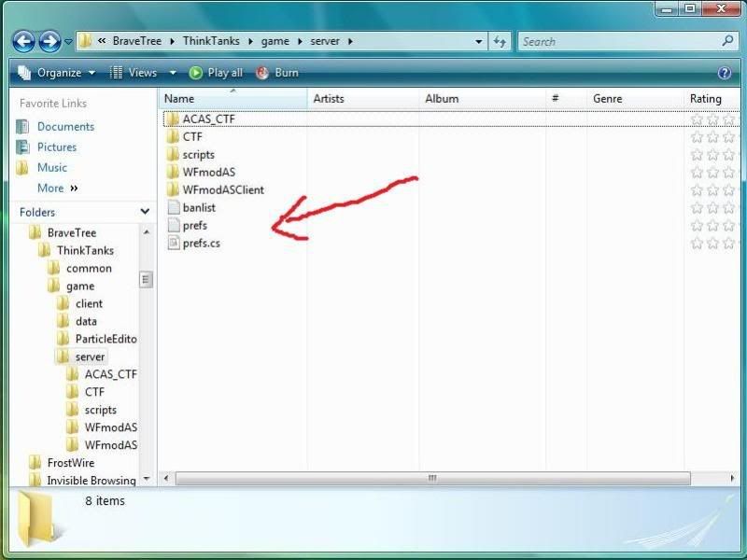The height and width of the screenshot is (560, 747).
Task: Select Invisible Browsing in folder tree
Action: [91, 481]
